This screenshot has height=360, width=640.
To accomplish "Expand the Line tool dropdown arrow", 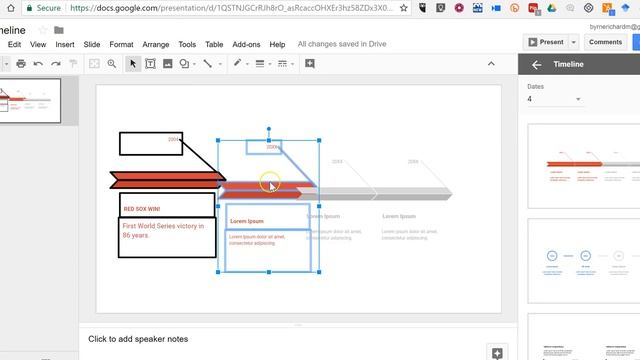I will click(x=220, y=64).
